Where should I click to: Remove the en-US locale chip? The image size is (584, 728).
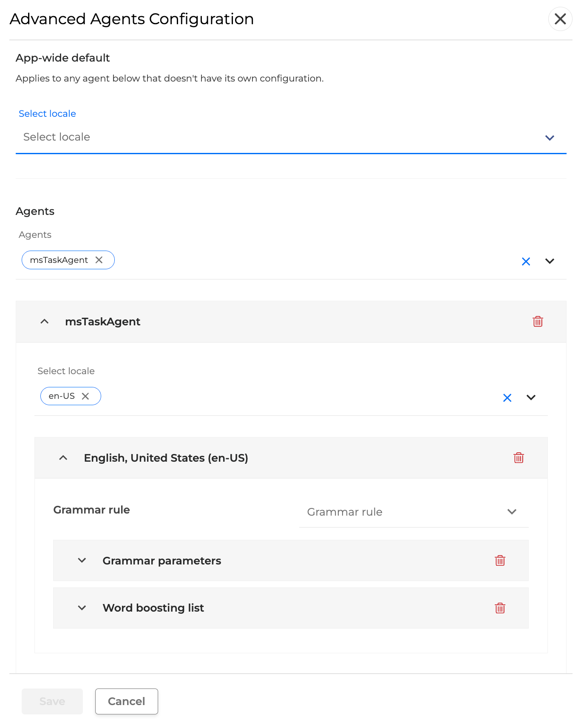point(85,396)
